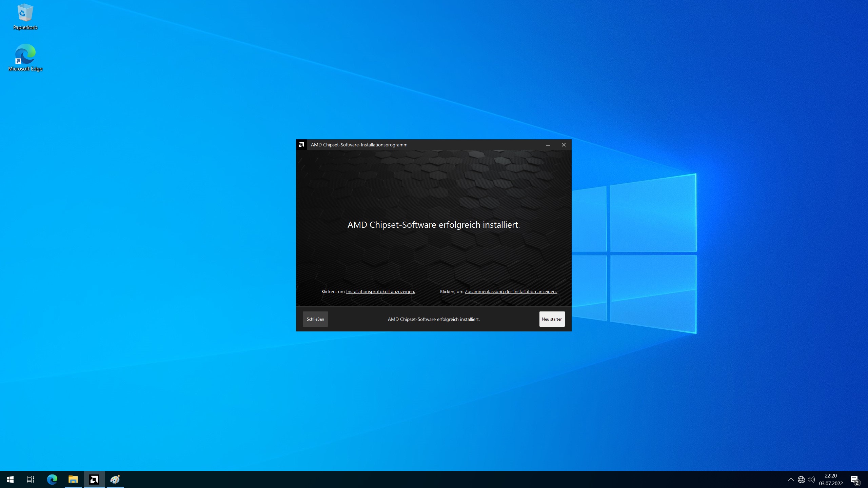The width and height of the screenshot is (868, 488).
Task: Open the volume control tray icon
Action: point(811,480)
